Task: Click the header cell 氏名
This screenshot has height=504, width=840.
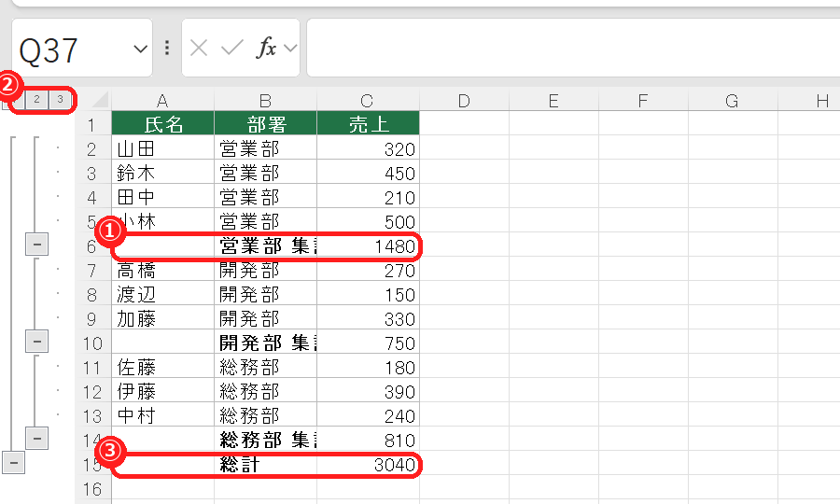Action: click(162, 123)
